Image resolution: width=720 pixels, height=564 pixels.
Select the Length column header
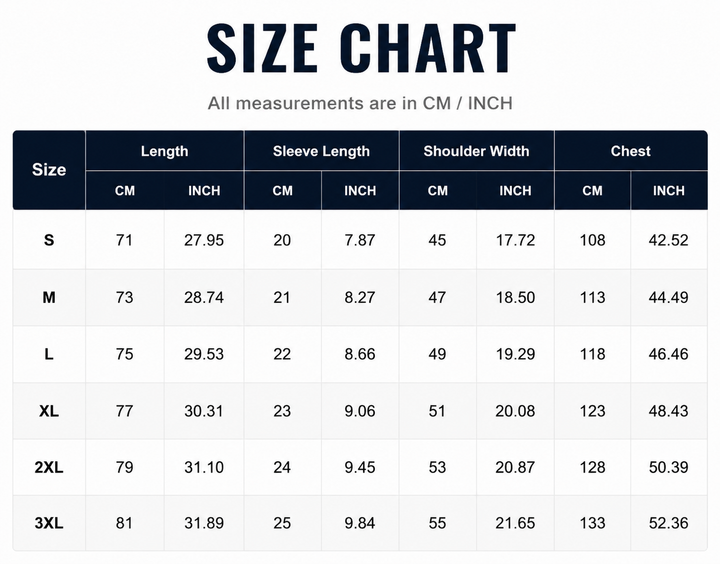coord(164,151)
